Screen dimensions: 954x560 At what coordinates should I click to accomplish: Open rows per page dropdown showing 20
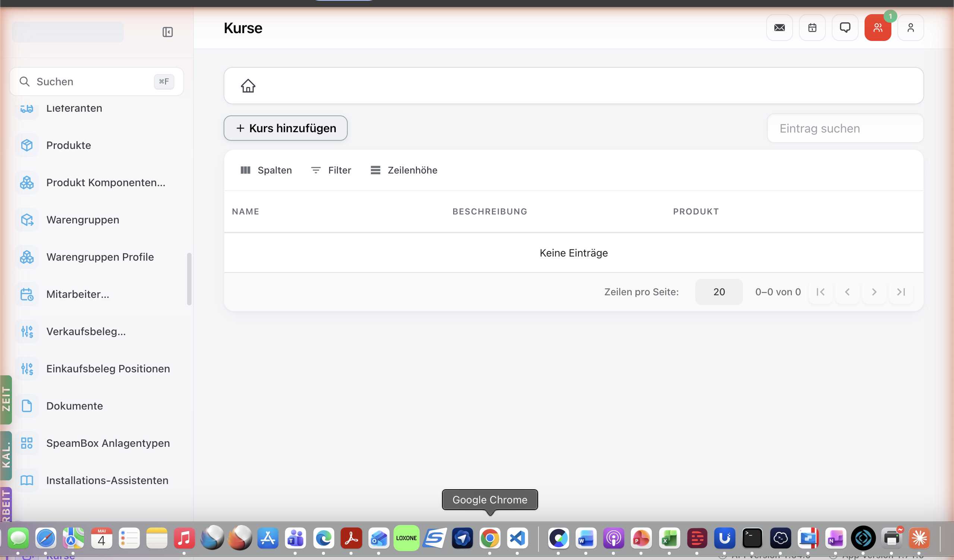[719, 292]
